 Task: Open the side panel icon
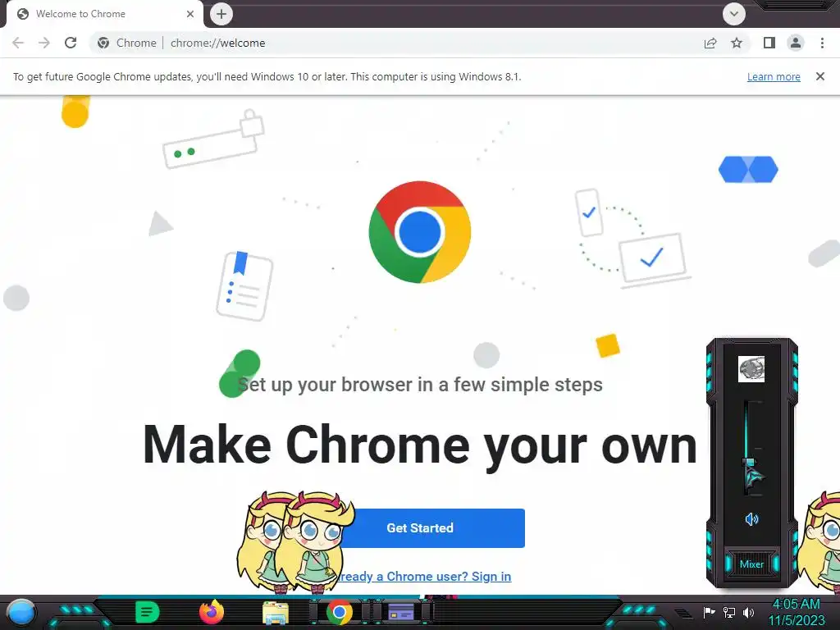click(769, 43)
